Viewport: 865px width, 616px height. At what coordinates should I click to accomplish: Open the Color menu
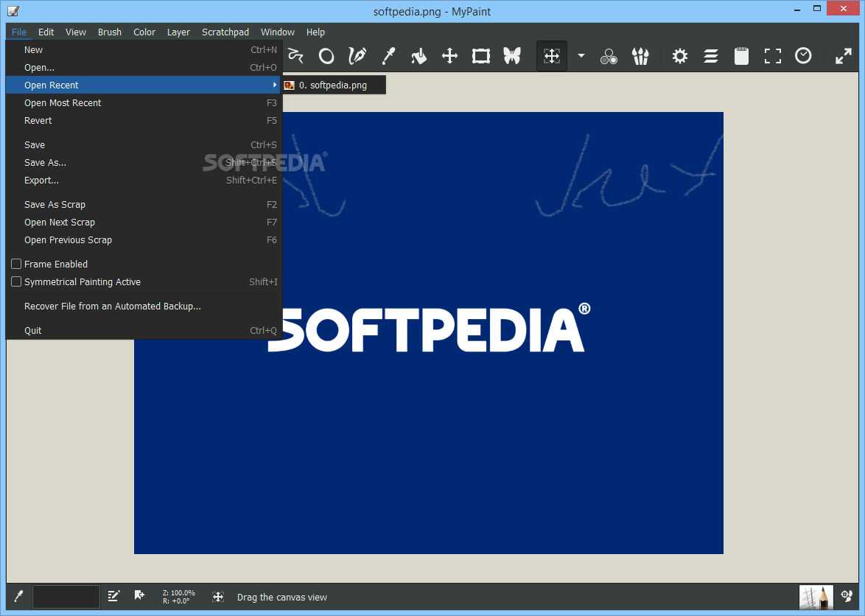pos(144,32)
